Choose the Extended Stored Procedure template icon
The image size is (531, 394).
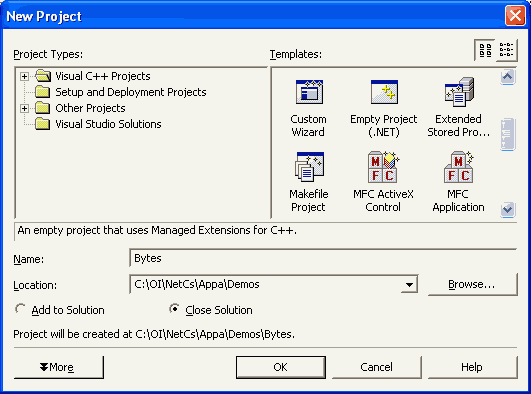[x=459, y=92]
